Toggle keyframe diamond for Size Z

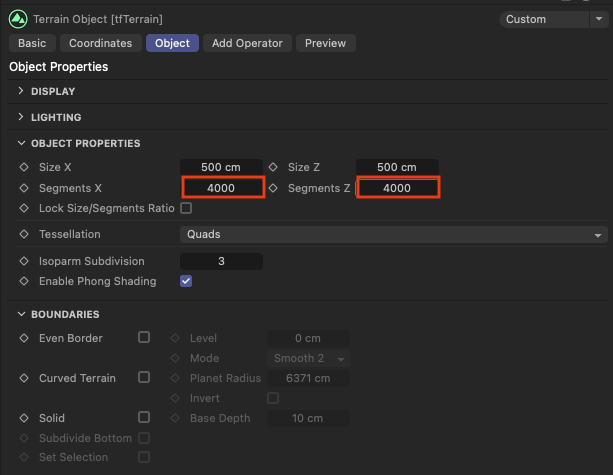[273, 167]
